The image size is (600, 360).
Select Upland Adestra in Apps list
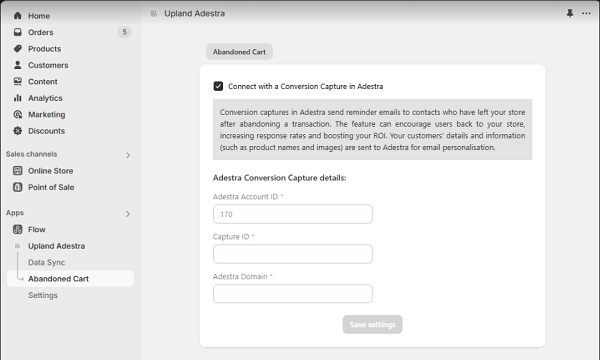pos(57,246)
